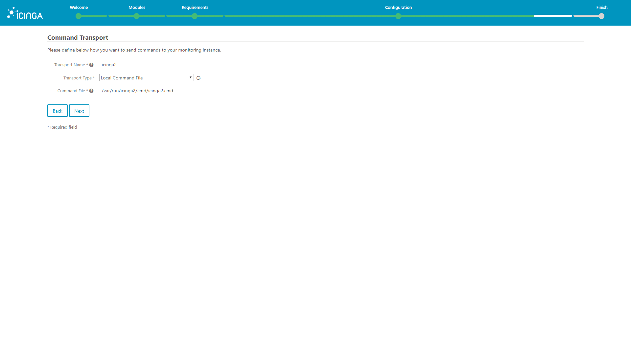
Task: Go to the Modules wizard step
Action: coord(137,7)
